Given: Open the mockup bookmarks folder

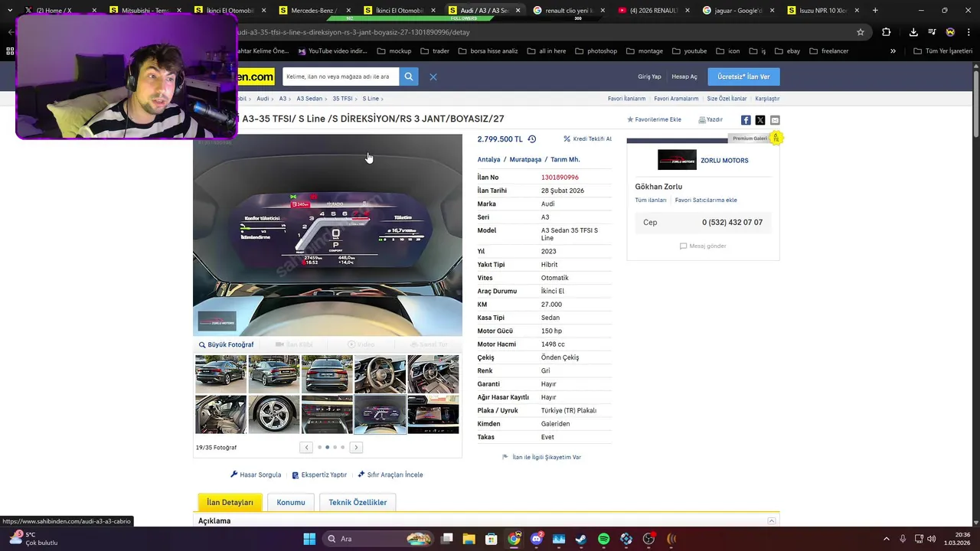Looking at the screenshot, I should tap(394, 51).
